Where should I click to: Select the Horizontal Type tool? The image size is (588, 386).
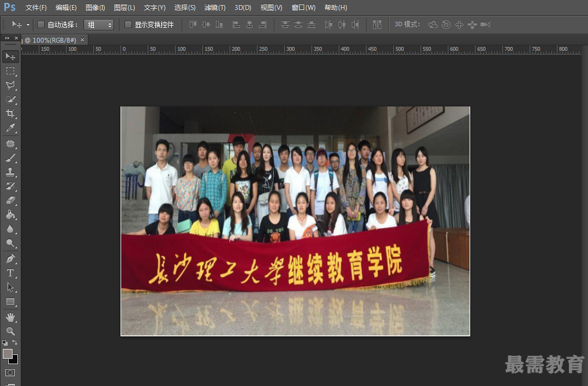[10, 273]
